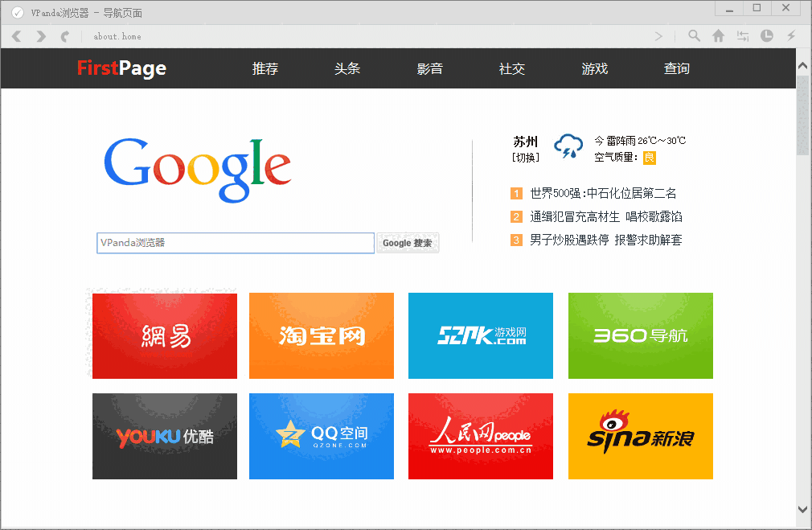The height and width of the screenshot is (530, 812).
Task: Go forward with the forward arrow
Action: [41, 36]
